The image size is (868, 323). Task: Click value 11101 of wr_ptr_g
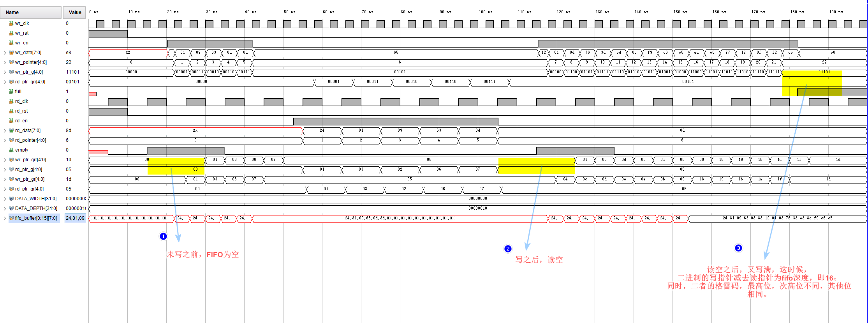pyautogui.click(x=73, y=72)
